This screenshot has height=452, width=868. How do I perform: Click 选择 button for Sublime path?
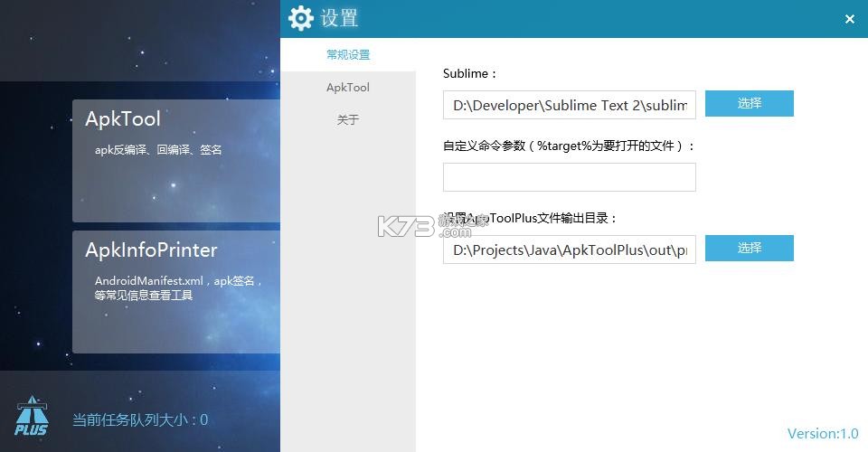[x=749, y=103]
